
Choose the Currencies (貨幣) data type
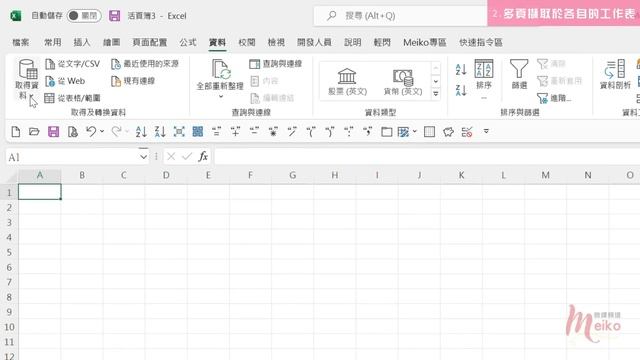[403, 82]
